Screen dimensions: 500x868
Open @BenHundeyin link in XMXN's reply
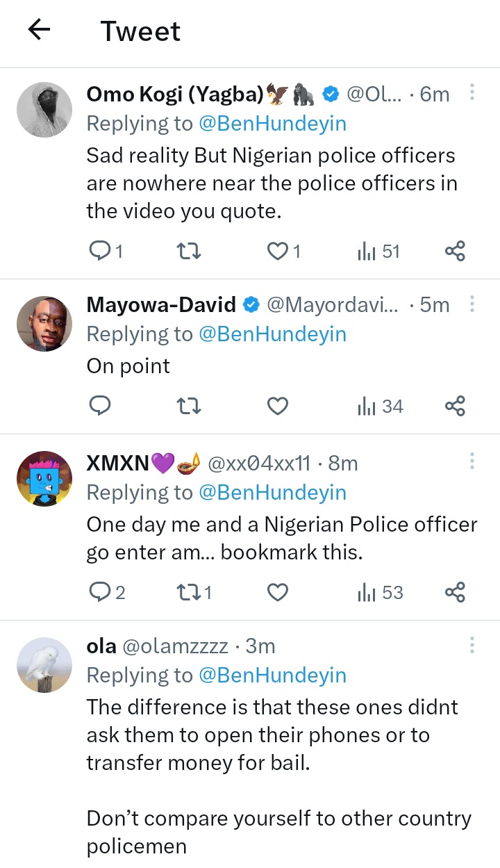pyautogui.click(x=272, y=492)
